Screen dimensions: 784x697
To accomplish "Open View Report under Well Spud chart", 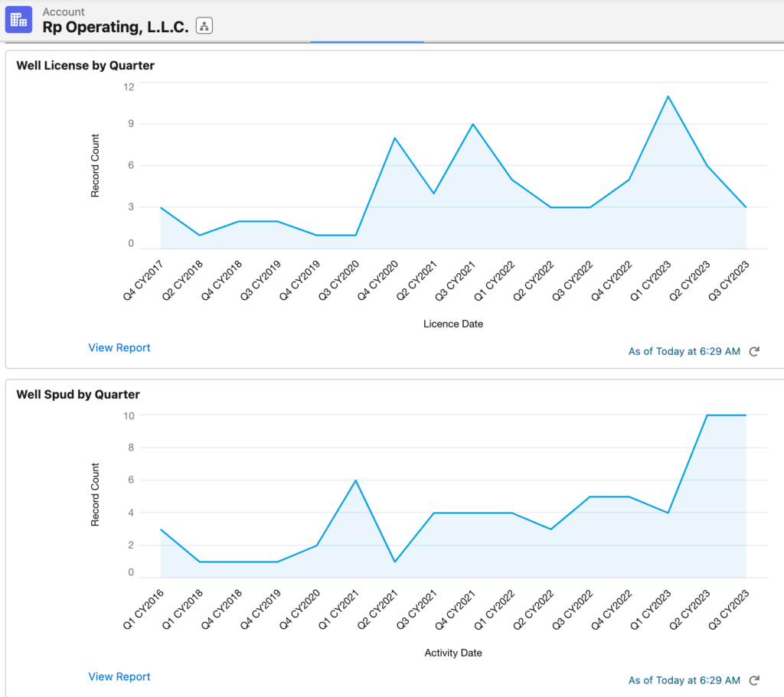I will (119, 676).
